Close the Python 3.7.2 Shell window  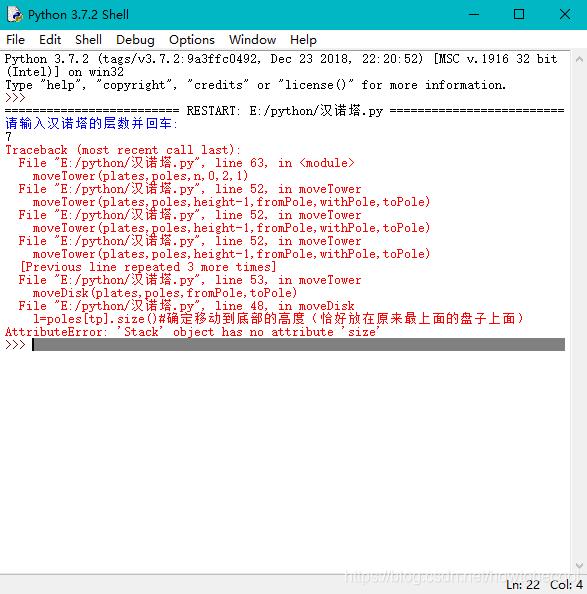tap(565, 14)
